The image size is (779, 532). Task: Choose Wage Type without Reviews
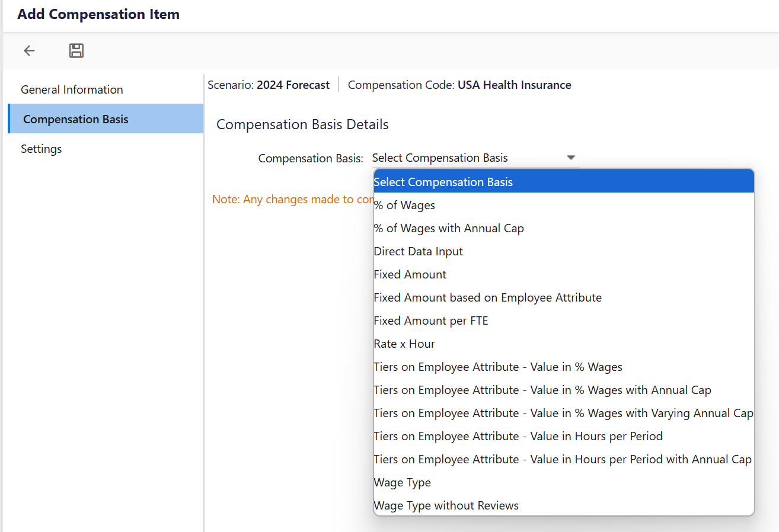pyautogui.click(x=446, y=505)
